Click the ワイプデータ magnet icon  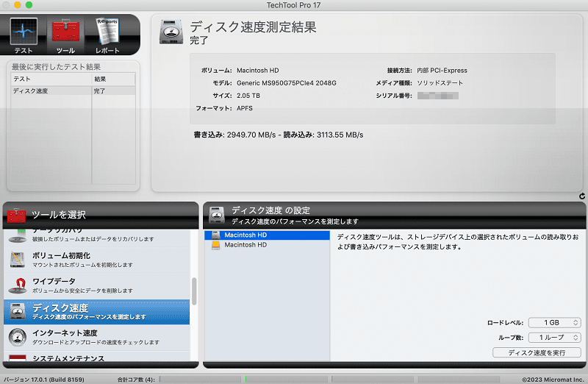[x=17, y=285]
